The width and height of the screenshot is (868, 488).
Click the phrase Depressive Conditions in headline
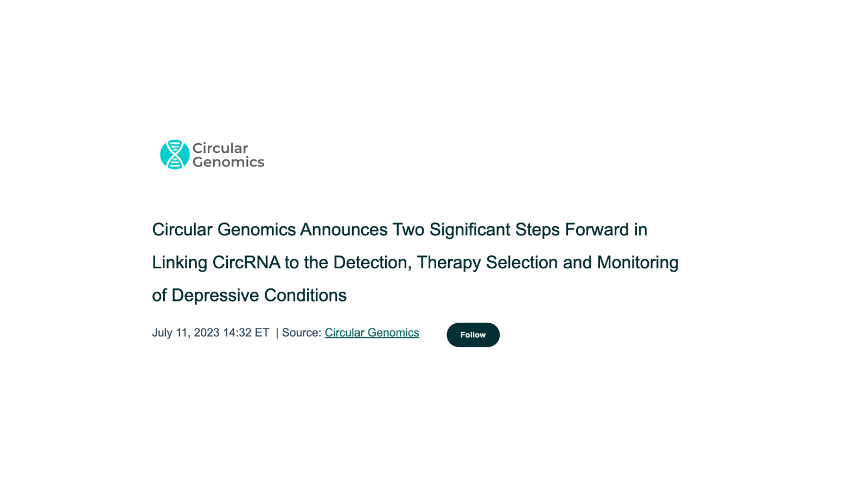pos(259,296)
